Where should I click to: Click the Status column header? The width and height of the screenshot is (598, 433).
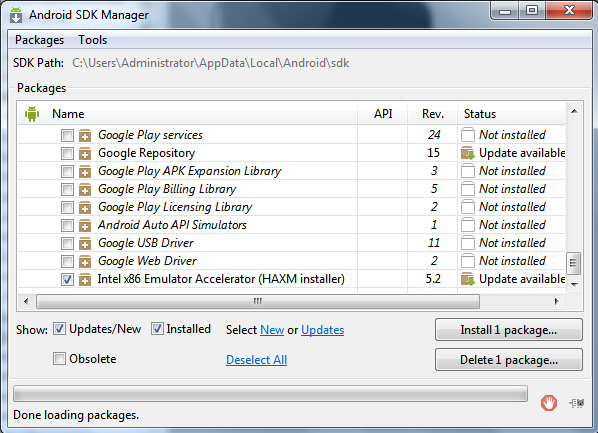pyautogui.click(x=511, y=114)
